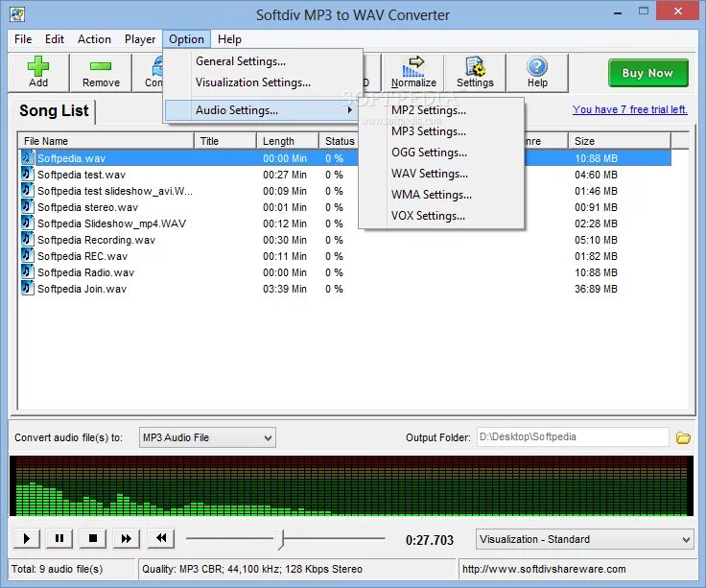This screenshot has height=588, width=706.
Task: Click the Buy Now button
Action: [x=647, y=73]
